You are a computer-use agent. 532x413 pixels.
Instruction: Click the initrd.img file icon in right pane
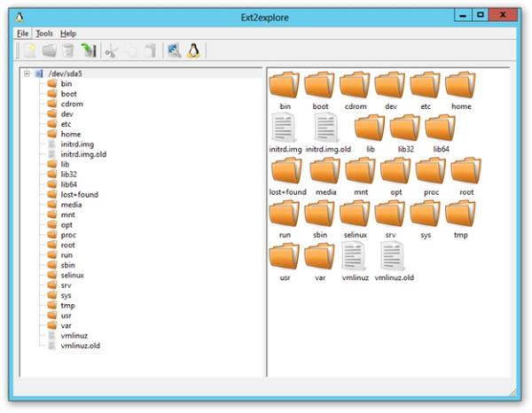tap(284, 128)
